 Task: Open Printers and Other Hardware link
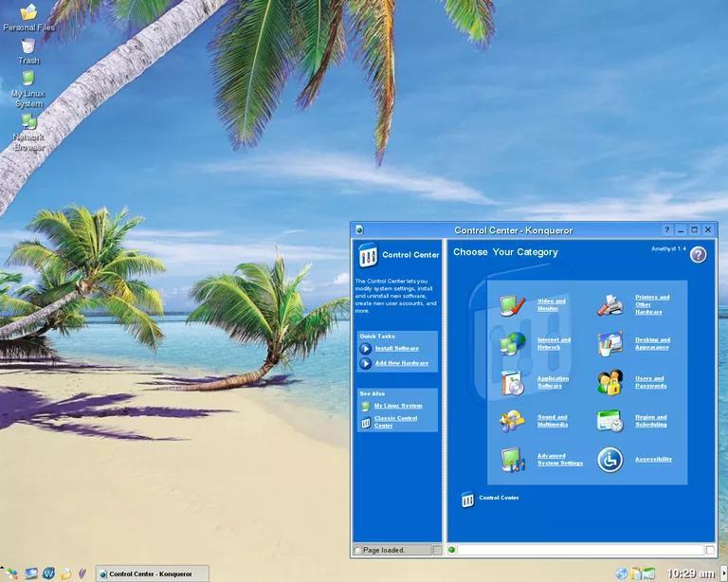click(x=652, y=304)
